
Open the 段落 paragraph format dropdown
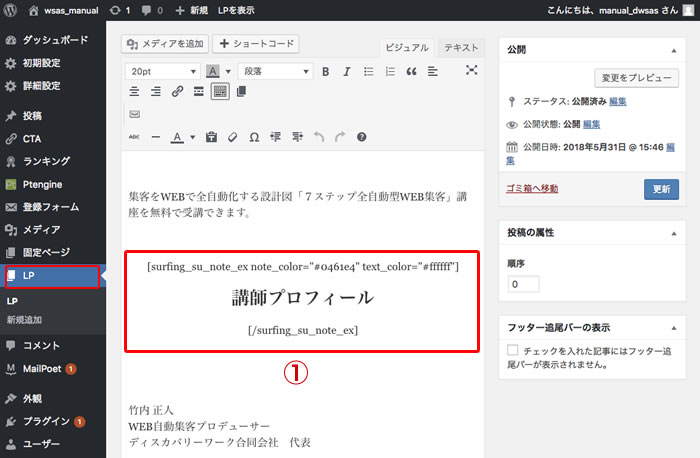coord(275,71)
